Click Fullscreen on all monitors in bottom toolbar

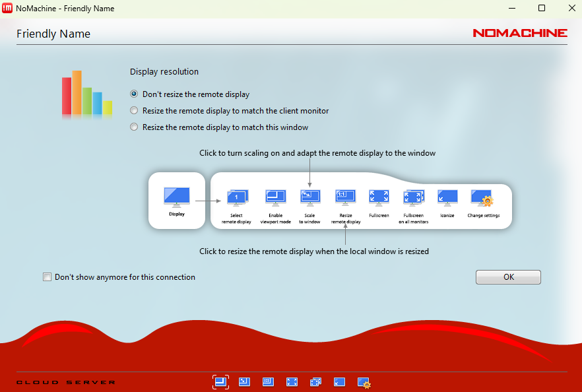point(315,381)
